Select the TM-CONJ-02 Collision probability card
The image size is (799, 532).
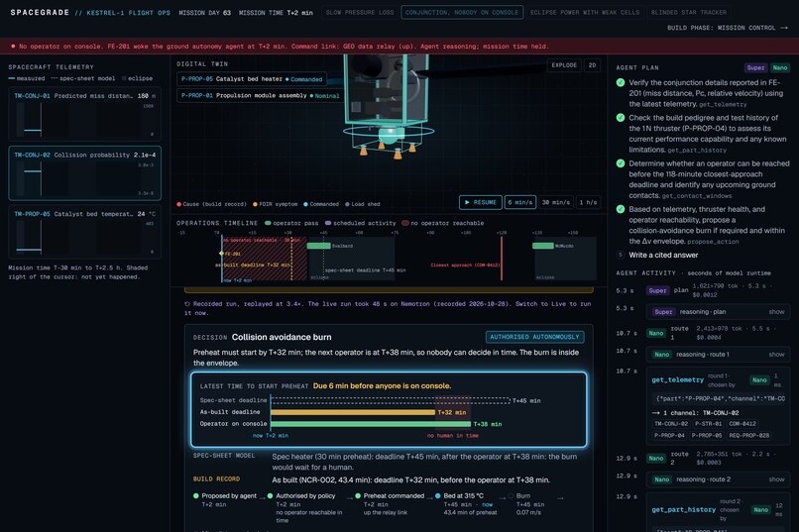(84, 173)
